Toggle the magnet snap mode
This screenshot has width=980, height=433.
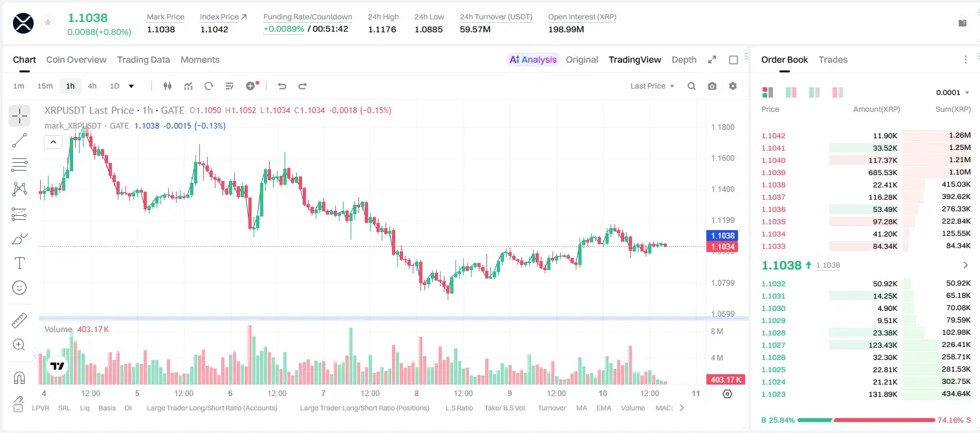[x=19, y=377]
